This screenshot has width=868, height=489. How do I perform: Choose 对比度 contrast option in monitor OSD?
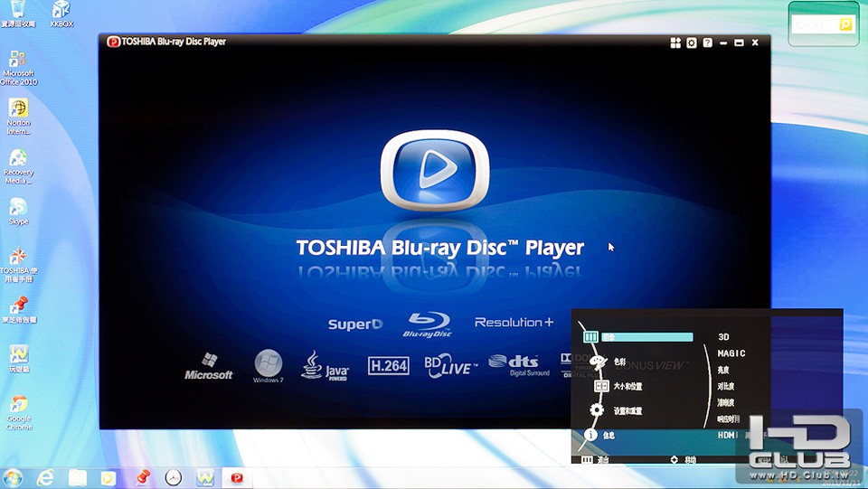726,386
